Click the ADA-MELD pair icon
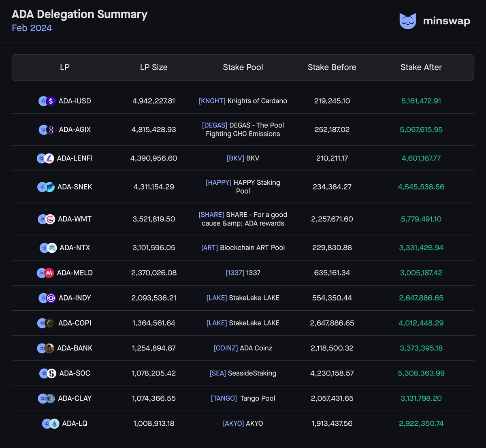486x448 pixels. pos(46,273)
